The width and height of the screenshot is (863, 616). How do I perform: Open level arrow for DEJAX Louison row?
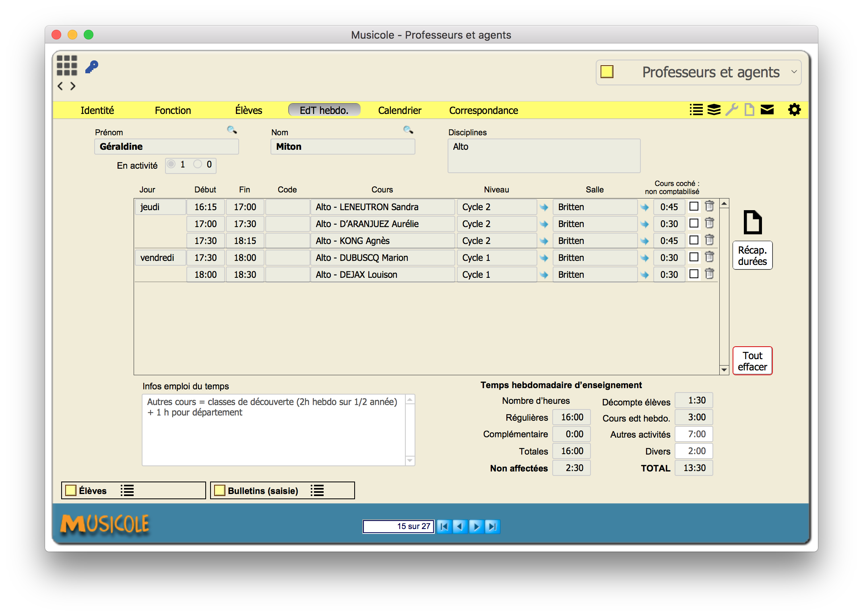544,275
